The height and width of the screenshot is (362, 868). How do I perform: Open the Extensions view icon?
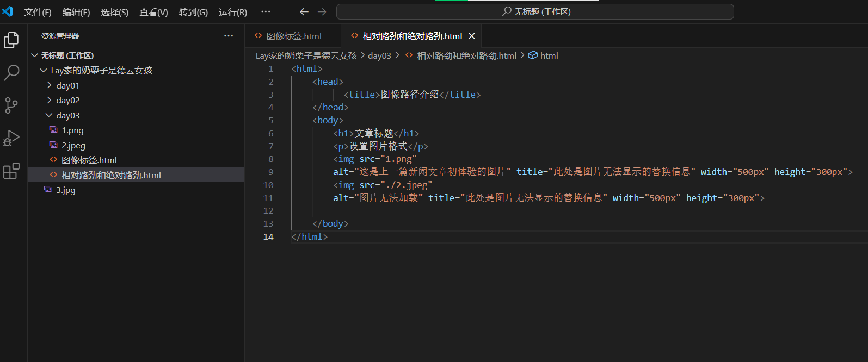pyautogui.click(x=11, y=171)
